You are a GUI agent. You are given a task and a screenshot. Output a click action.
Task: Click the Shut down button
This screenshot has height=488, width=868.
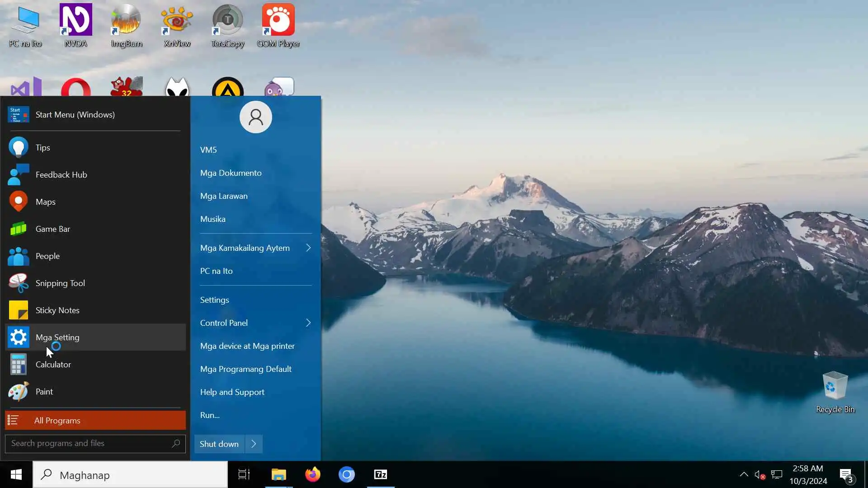(219, 444)
